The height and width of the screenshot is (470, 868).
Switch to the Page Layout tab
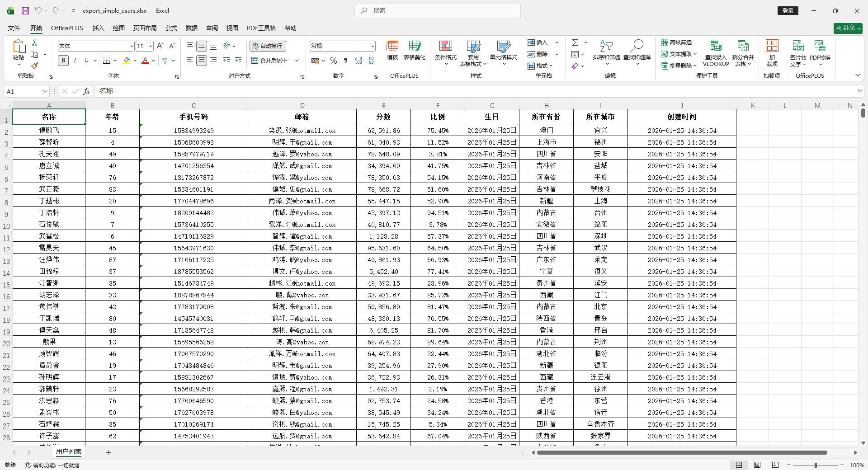[145, 28]
